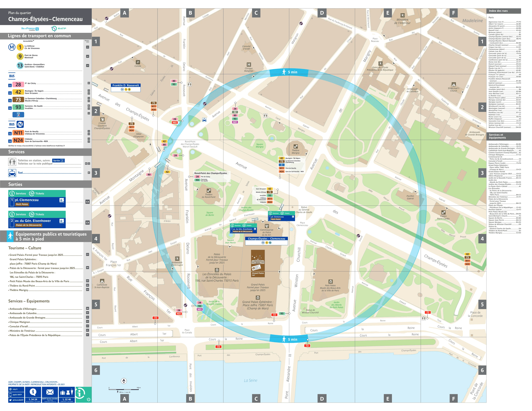Screen dimensions: 532x411
Task: Select the bus 42 badge in legend
Action: [18, 92]
